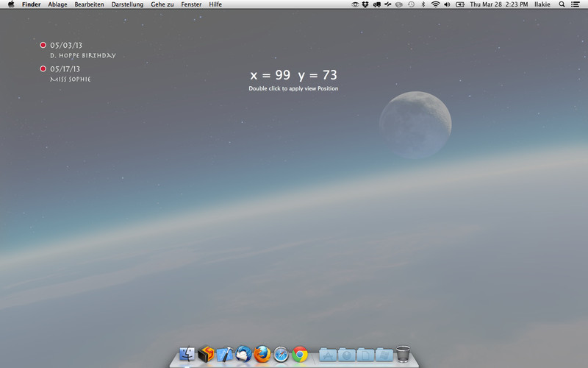Select the D. Hoppe Birthday event text

click(x=83, y=56)
